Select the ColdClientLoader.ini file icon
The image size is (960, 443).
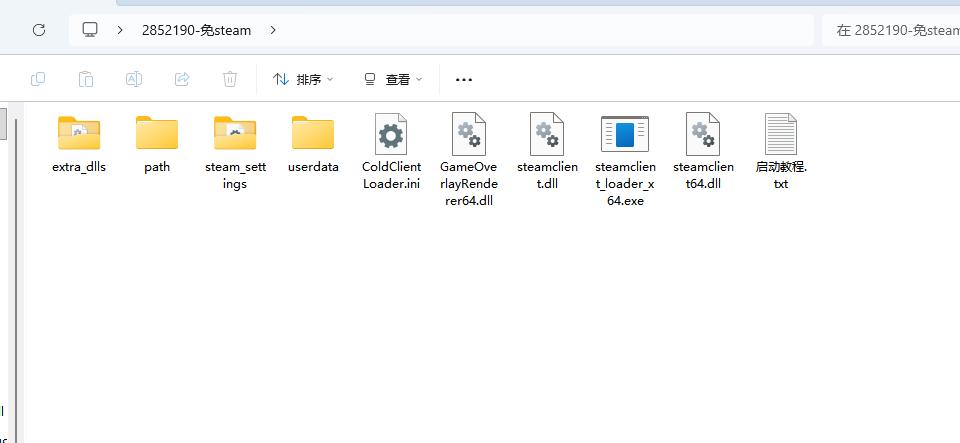(391, 134)
